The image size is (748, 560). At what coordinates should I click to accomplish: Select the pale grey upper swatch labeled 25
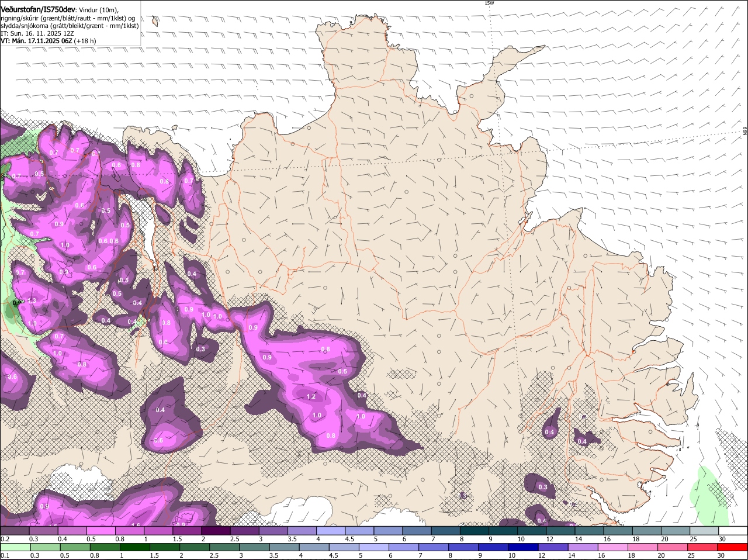click(704, 531)
